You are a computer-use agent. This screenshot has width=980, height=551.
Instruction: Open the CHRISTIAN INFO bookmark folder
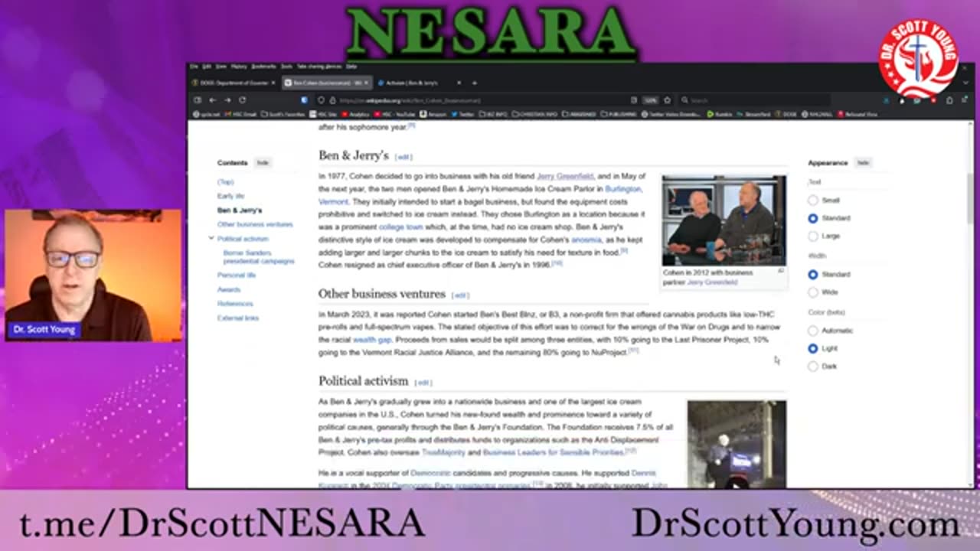pos(535,114)
